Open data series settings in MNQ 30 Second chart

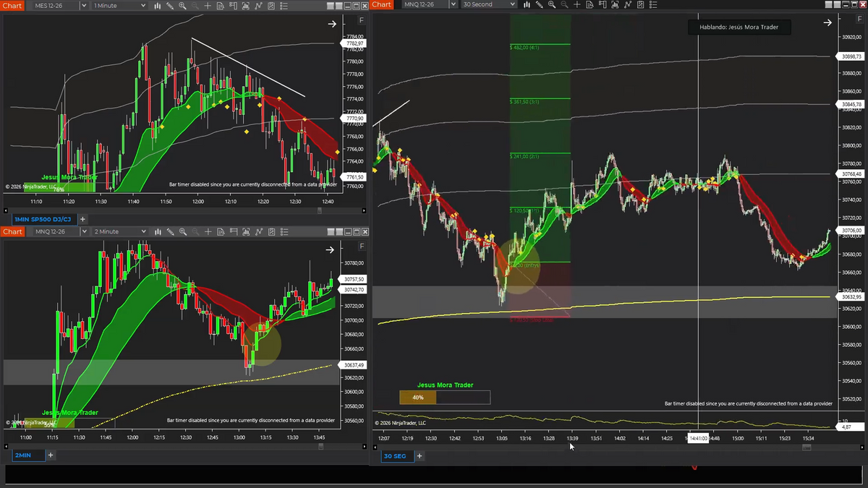(615, 4)
